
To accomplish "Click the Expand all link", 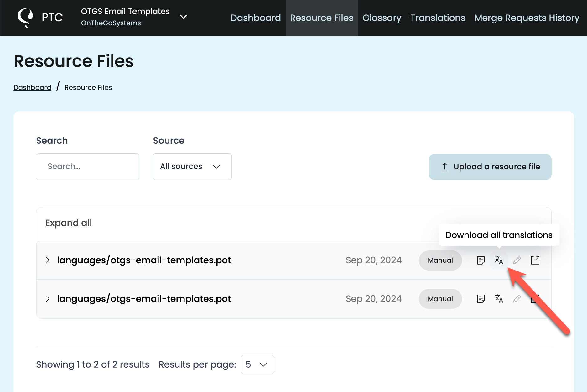I will [x=69, y=223].
